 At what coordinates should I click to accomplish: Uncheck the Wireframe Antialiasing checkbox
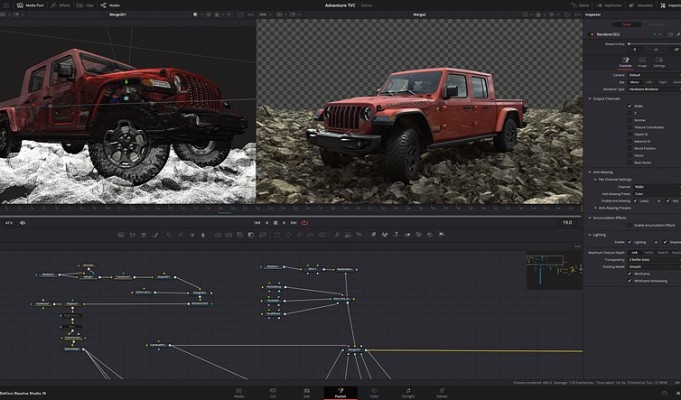click(630, 281)
